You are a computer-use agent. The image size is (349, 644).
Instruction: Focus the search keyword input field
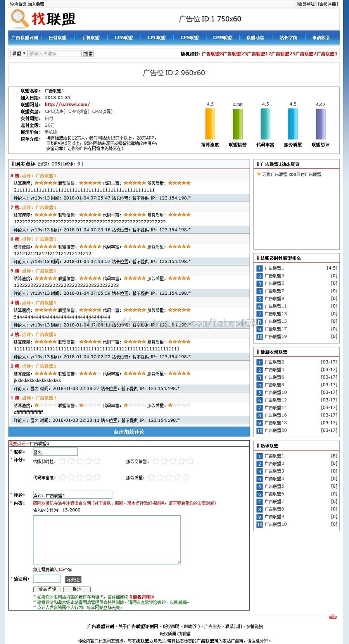(55, 54)
